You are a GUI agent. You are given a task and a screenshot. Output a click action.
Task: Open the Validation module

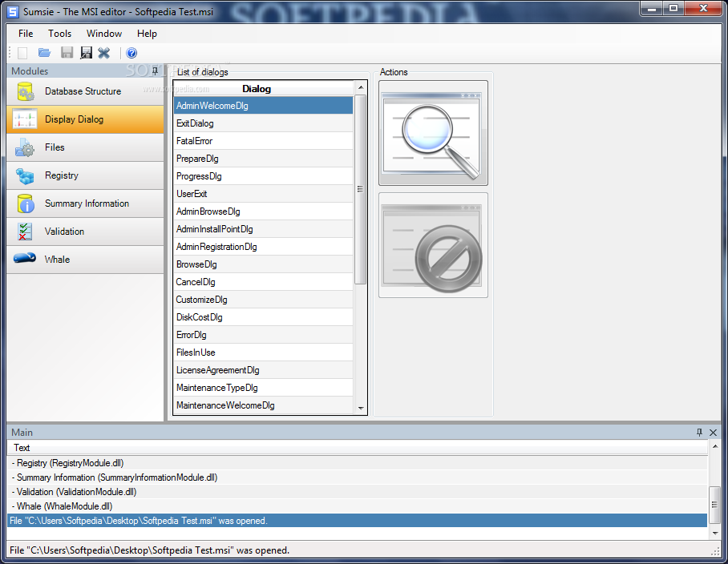click(85, 232)
